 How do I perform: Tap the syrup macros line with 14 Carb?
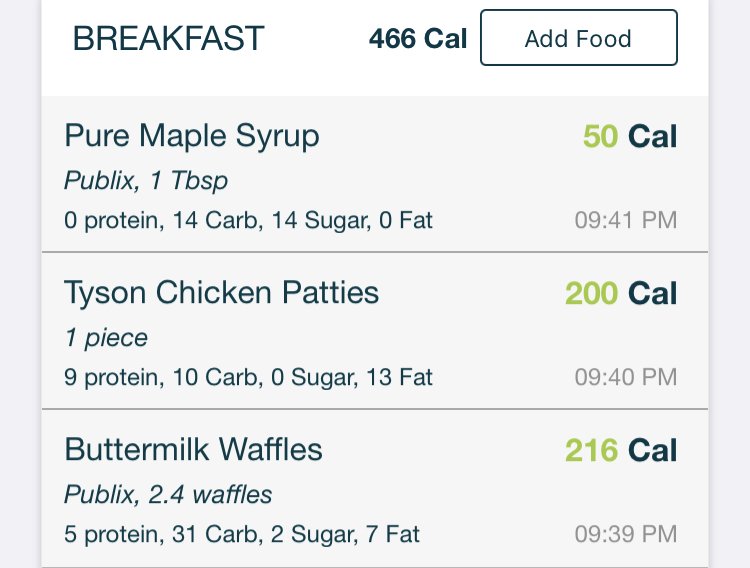coord(248,221)
